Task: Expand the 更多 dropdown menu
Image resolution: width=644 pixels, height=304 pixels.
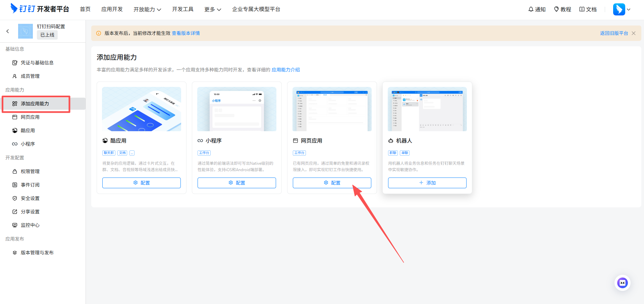Action: 213,9
